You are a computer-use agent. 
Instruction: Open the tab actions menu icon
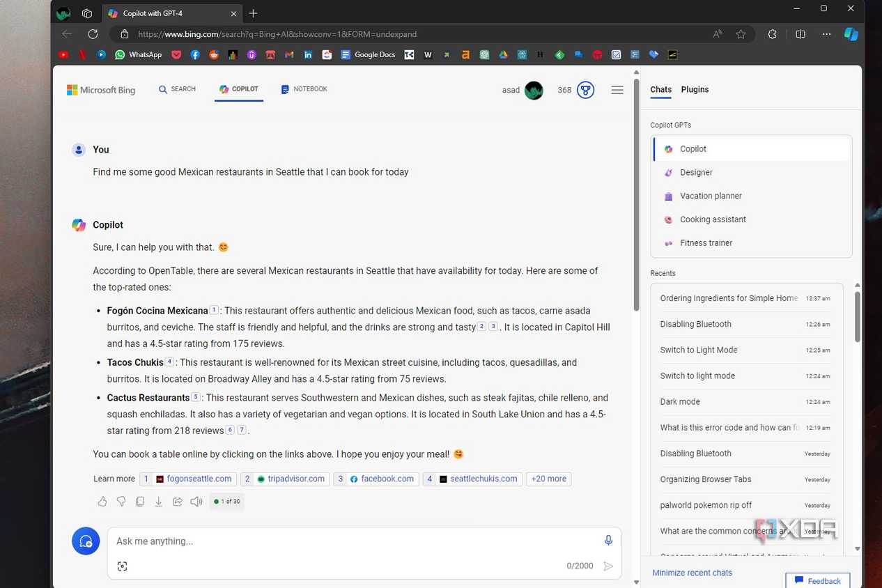click(87, 13)
